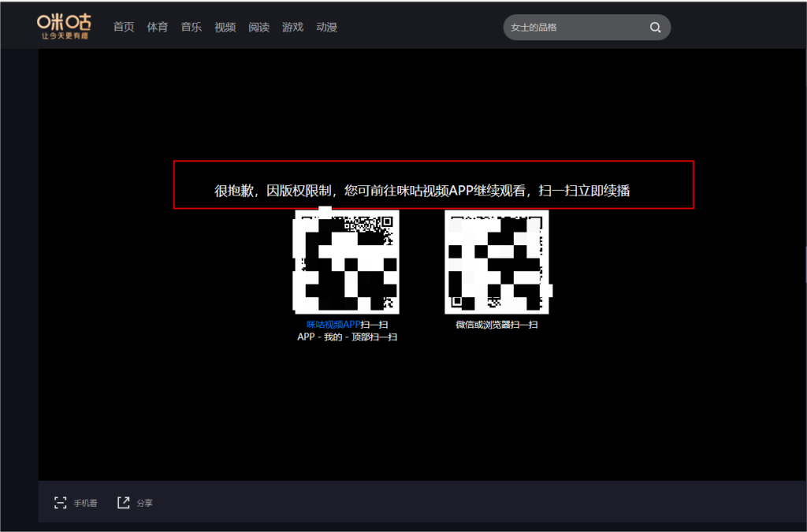Click the magnifier search icon
Viewport: 807px width, 532px height.
(655, 28)
